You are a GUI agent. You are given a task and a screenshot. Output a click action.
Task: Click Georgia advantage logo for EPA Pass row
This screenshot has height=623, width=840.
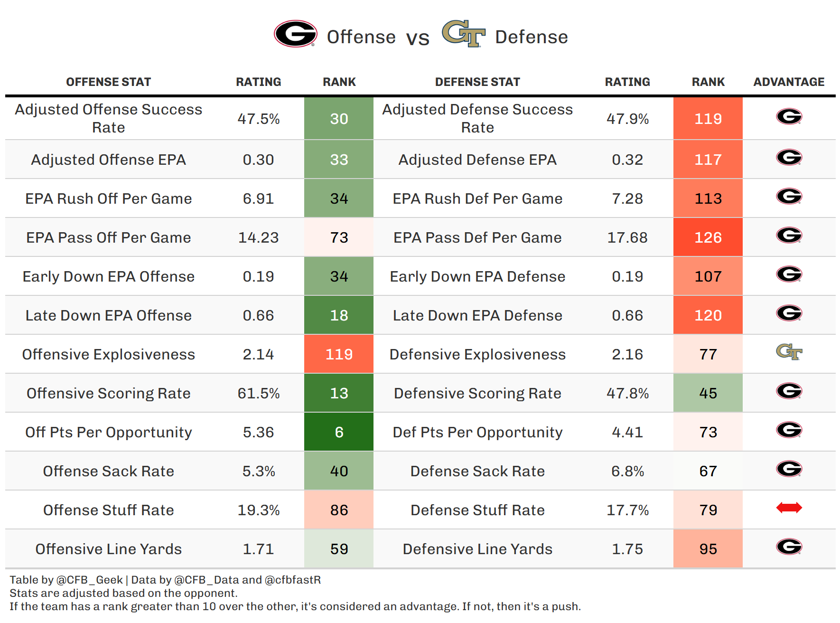point(789,235)
